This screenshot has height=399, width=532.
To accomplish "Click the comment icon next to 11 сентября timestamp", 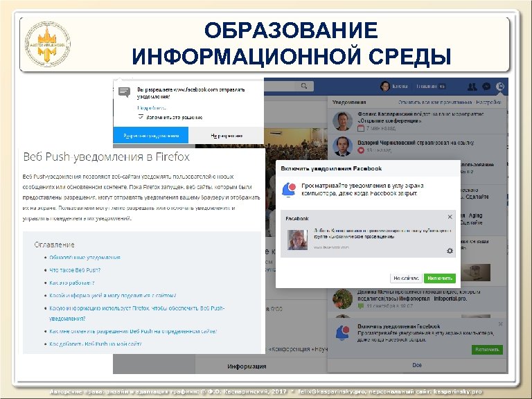I will tap(361, 306).
